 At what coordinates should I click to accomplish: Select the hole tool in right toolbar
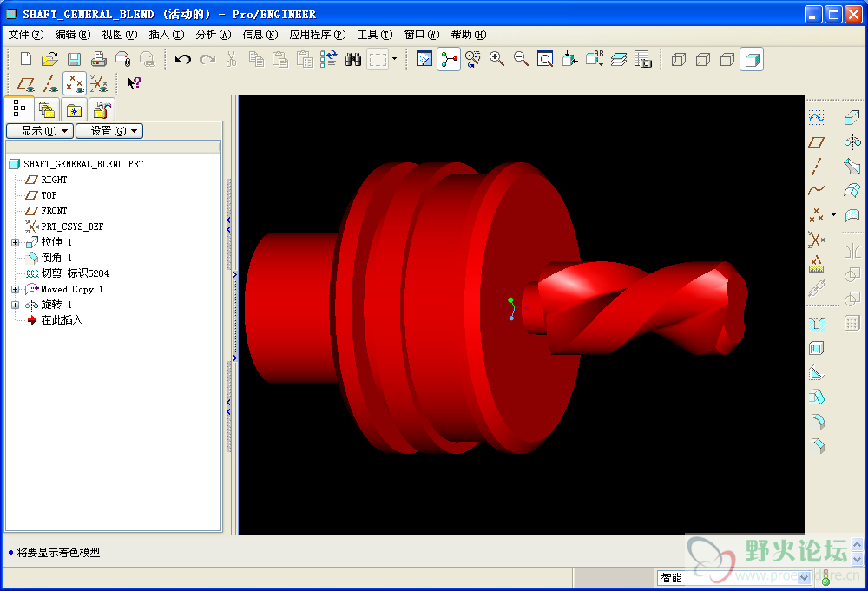[816, 325]
